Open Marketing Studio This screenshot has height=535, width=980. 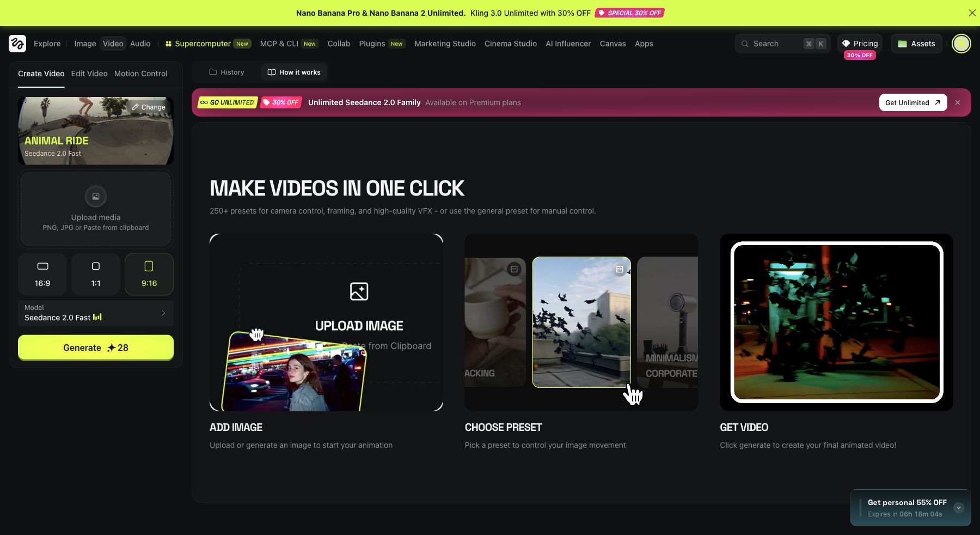click(445, 44)
